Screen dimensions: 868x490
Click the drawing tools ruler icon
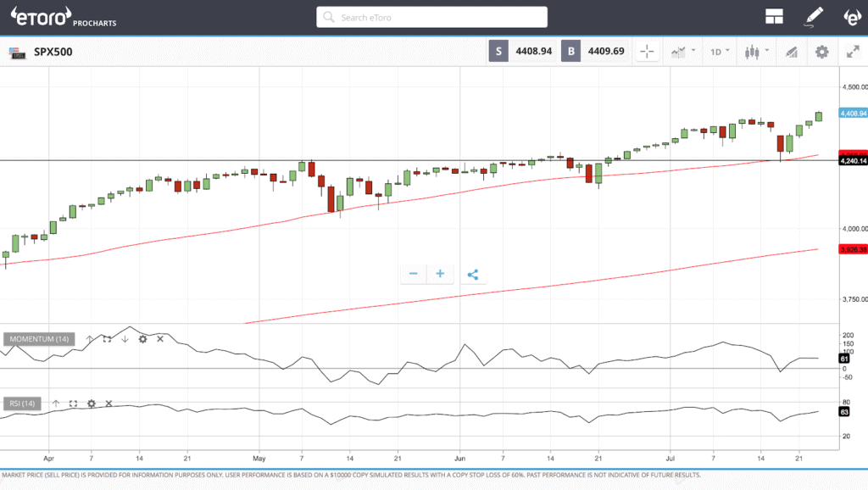(x=792, y=52)
